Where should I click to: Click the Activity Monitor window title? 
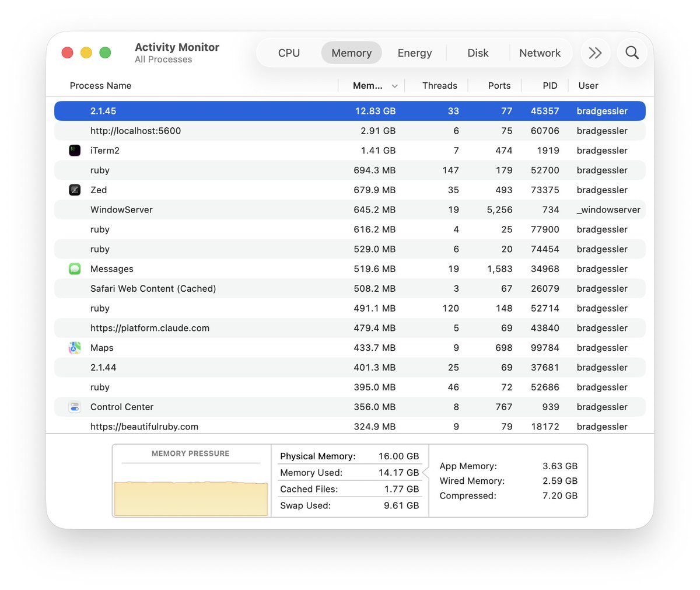pos(177,47)
